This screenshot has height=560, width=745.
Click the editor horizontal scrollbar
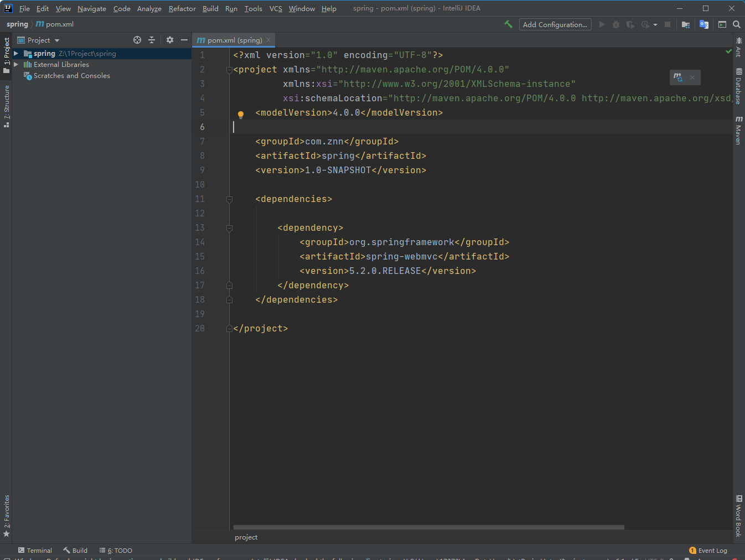click(x=428, y=527)
